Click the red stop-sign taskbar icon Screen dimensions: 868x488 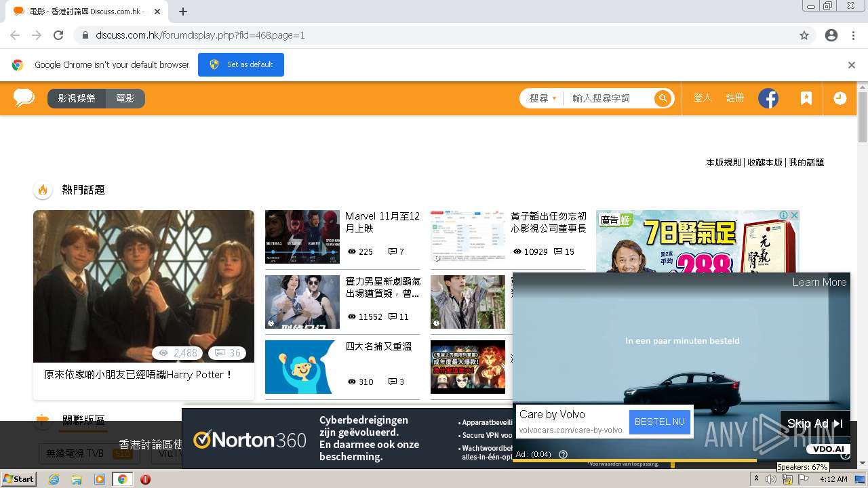coord(145,479)
